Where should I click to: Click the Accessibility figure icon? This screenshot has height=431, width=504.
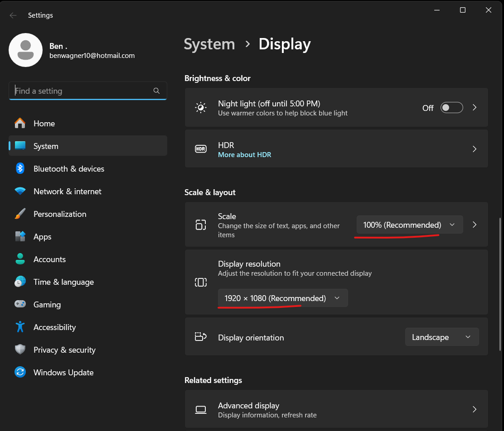pyautogui.click(x=20, y=327)
